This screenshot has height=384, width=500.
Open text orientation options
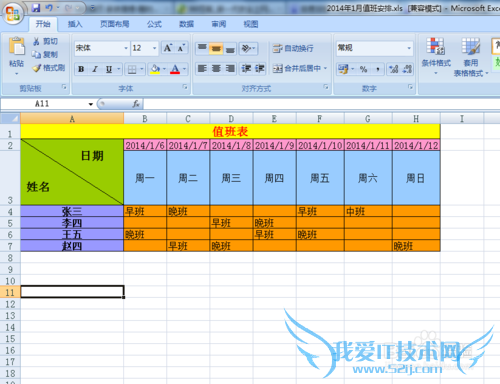(x=248, y=48)
